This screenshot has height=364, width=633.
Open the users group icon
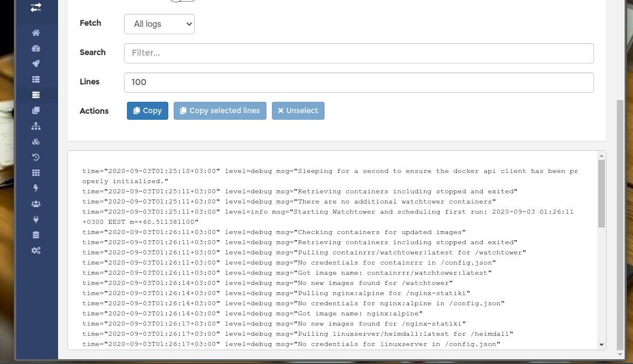[36, 204]
